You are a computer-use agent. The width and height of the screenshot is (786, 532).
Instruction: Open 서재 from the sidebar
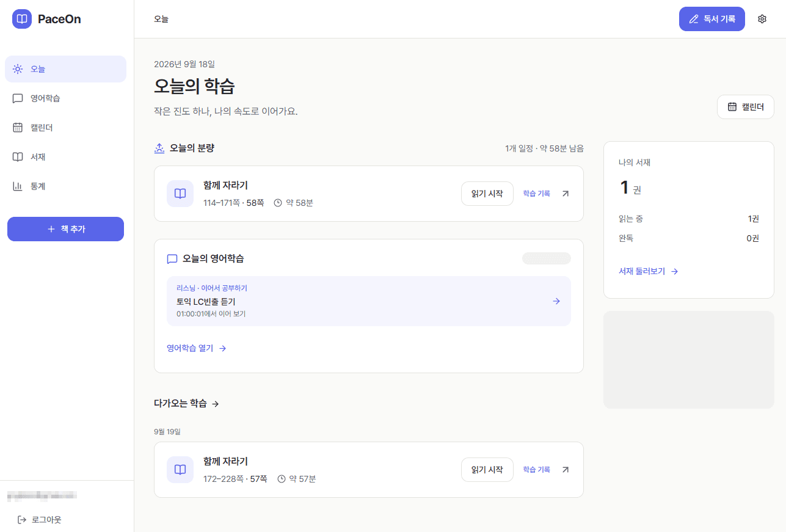(x=65, y=157)
